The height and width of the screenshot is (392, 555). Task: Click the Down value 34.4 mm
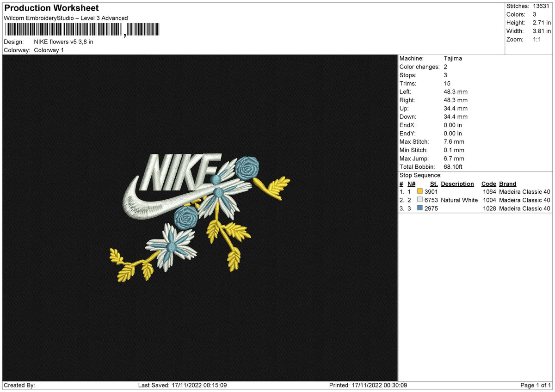tap(456, 116)
